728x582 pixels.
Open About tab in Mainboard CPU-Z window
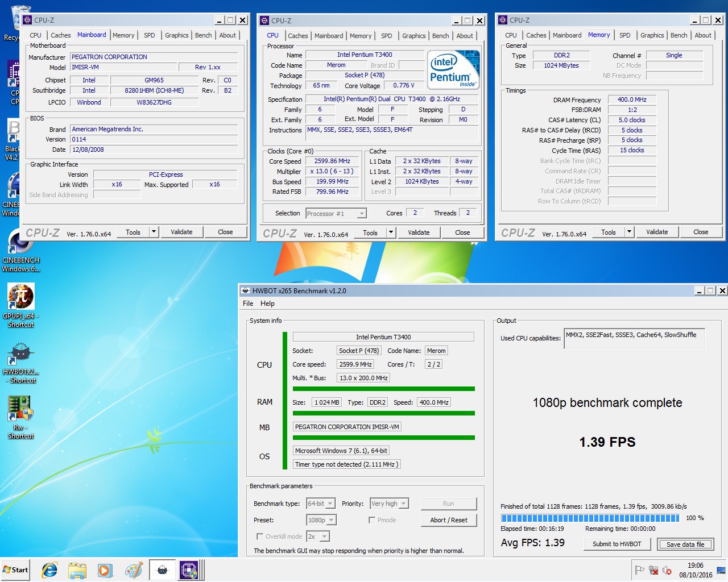[x=227, y=35]
